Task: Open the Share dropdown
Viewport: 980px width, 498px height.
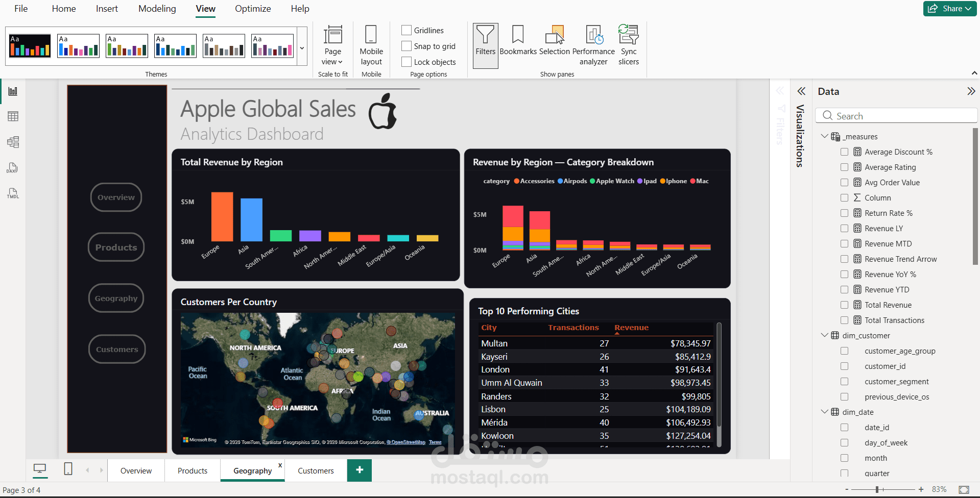Action: pyautogui.click(x=950, y=9)
